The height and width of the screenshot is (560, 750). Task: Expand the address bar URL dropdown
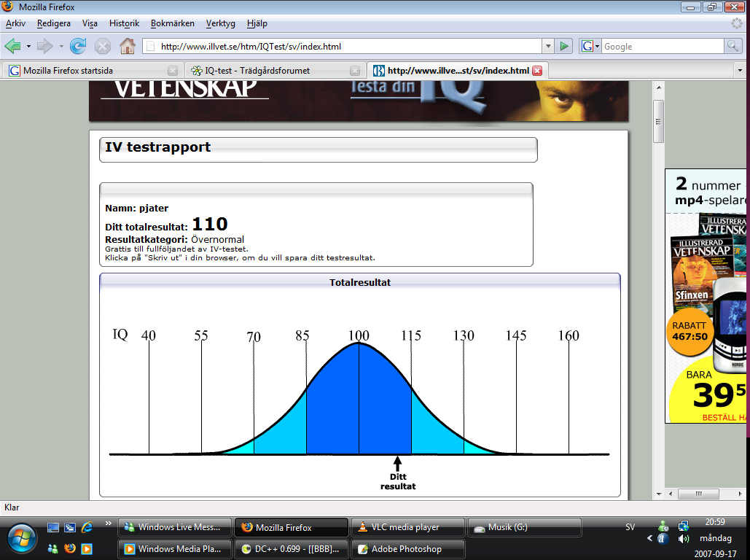548,46
